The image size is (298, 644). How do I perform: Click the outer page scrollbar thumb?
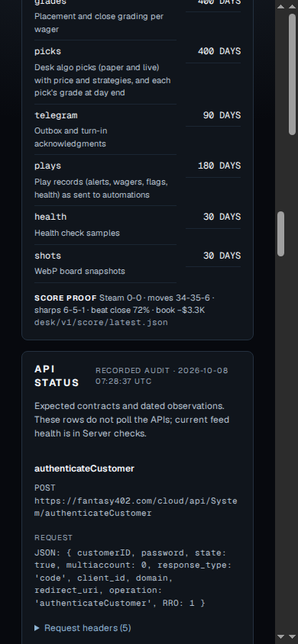point(292,74)
